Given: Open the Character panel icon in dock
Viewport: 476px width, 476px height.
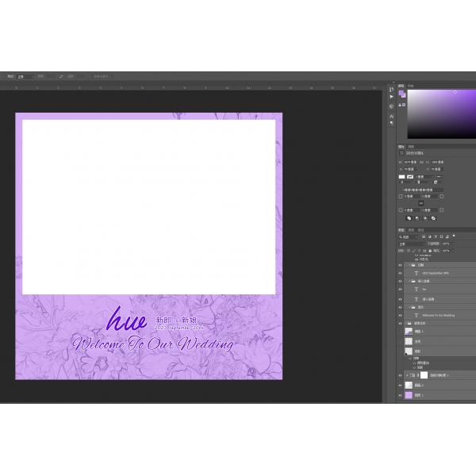Looking at the screenshot, I should [x=391, y=116].
